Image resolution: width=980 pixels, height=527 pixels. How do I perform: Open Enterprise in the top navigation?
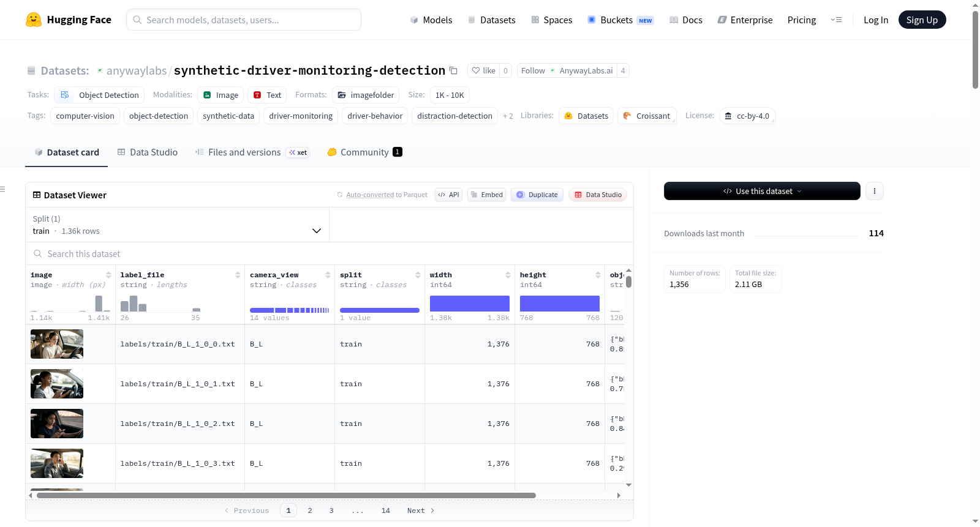coord(745,20)
